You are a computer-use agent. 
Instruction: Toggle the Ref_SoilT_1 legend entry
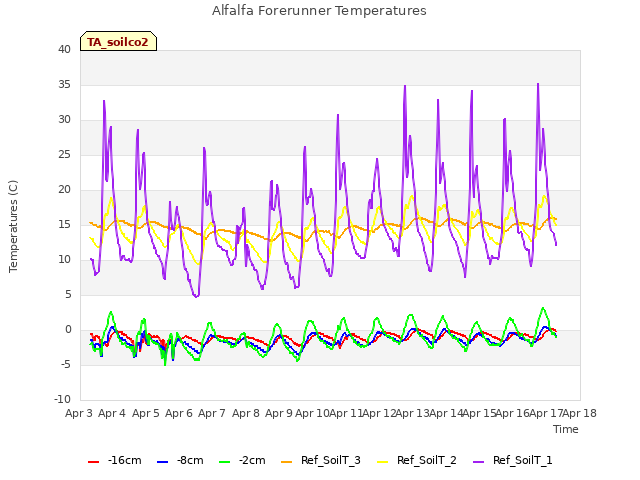(x=513, y=461)
